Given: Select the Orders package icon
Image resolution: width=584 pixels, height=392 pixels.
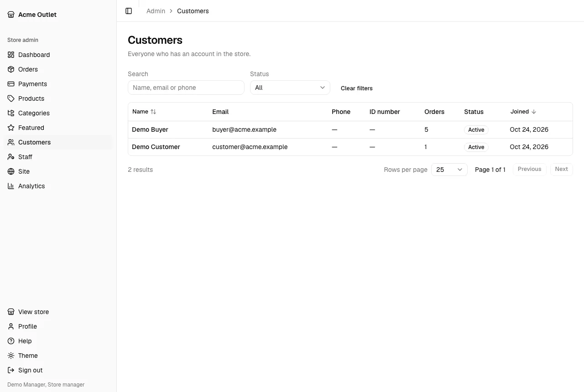Looking at the screenshot, I should point(11,69).
